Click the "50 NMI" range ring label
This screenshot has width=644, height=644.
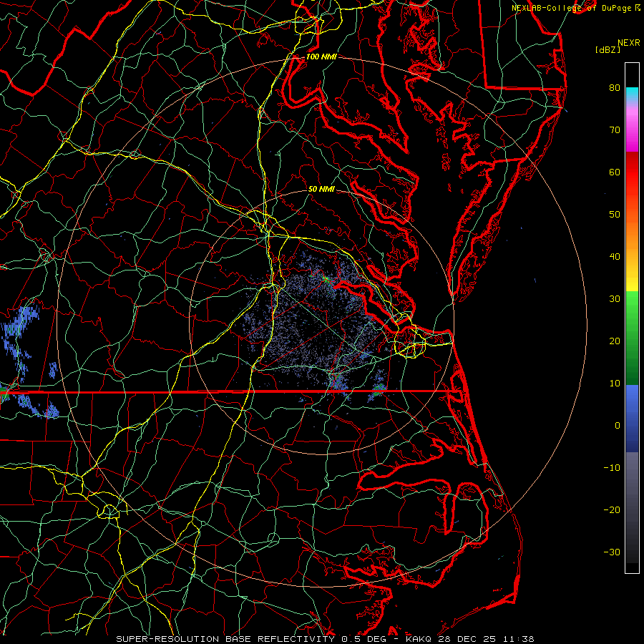tap(321, 189)
